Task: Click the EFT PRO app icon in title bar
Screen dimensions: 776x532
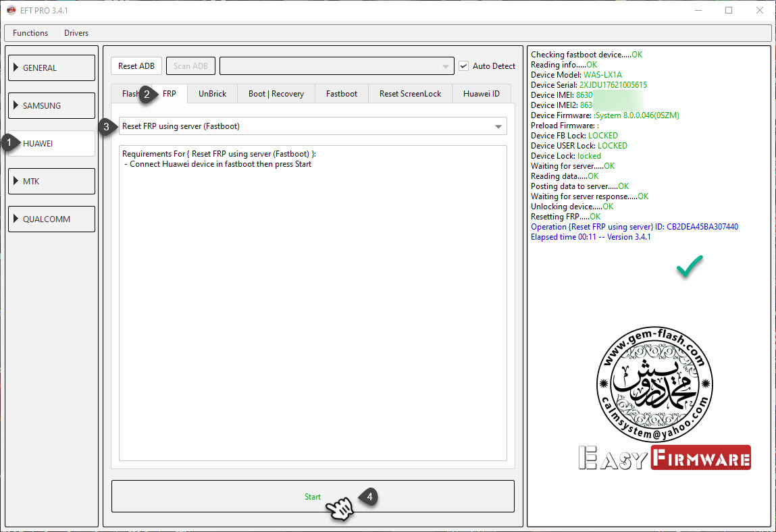Action: [11, 10]
